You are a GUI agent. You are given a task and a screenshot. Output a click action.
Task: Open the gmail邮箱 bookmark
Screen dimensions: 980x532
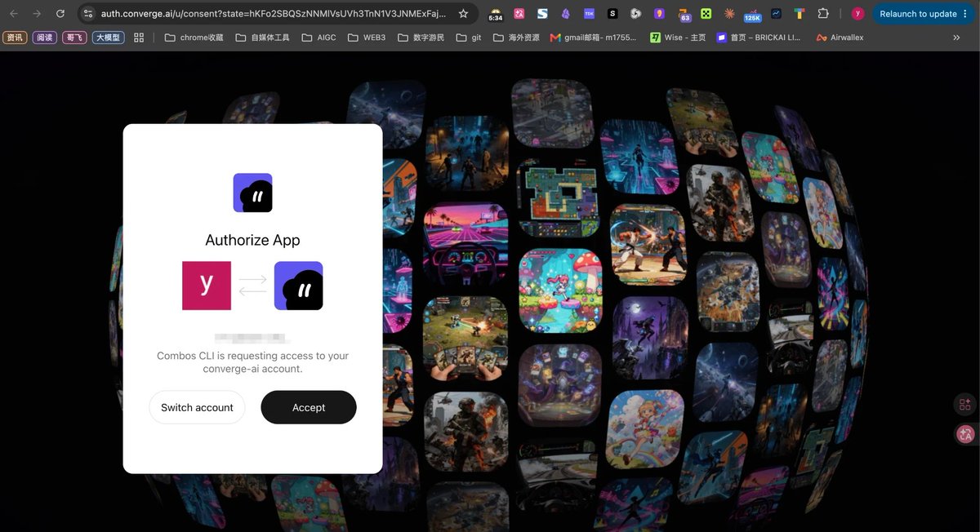point(594,38)
